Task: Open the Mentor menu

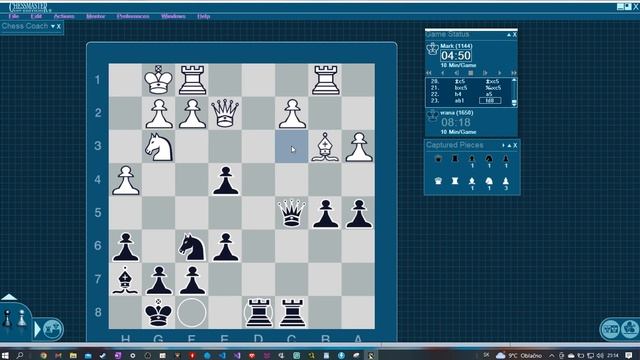Action: (x=96, y=16)
